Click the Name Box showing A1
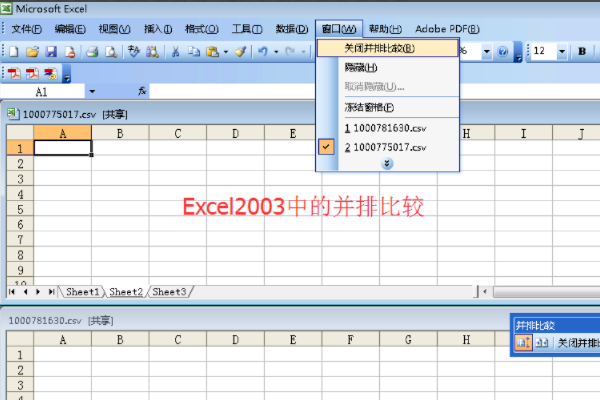This screenshot has height=400, width=600. point(42,92)
